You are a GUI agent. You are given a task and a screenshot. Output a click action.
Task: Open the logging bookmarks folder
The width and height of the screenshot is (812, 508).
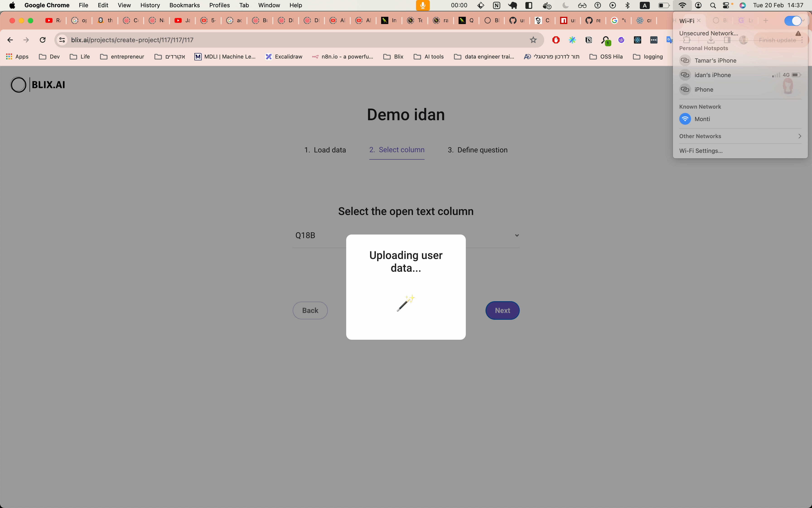point(648,56)
